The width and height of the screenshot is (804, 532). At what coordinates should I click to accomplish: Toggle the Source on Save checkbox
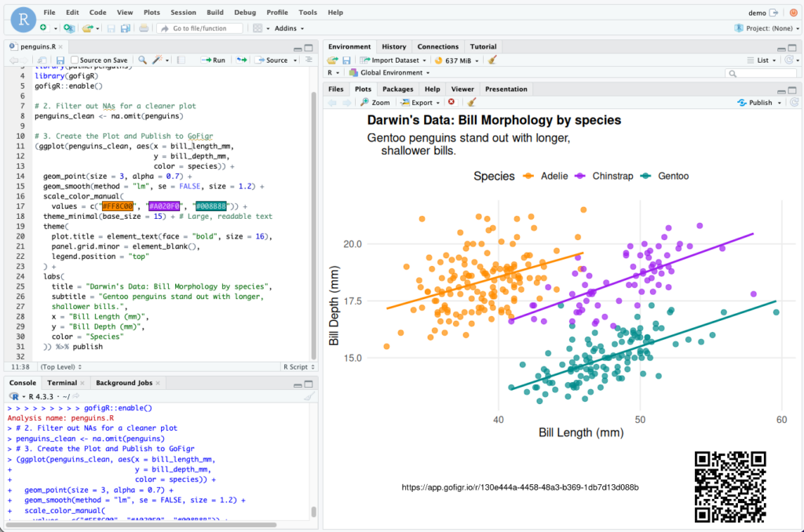tap(75, 60)
